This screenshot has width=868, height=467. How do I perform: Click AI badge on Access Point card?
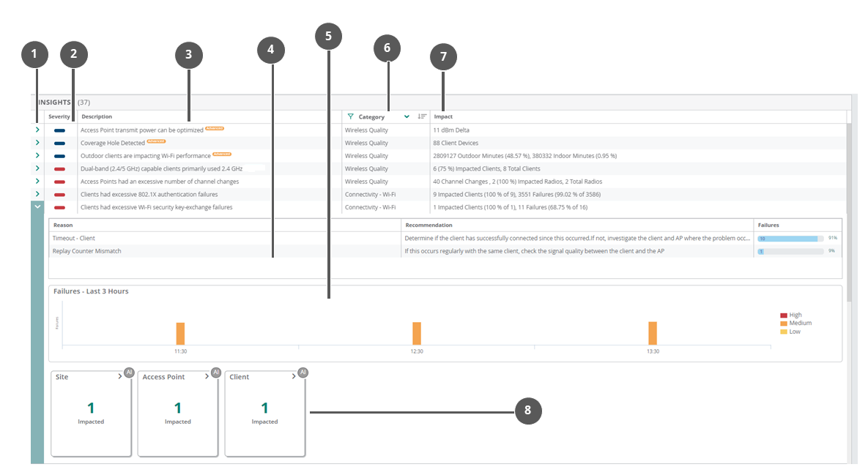[x=216, y=373]
